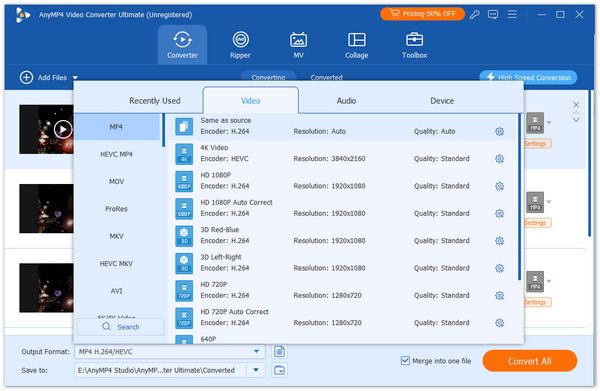Click High Speed Conversion button
This screenshot has width=600, height=391.
coord(528,77)
